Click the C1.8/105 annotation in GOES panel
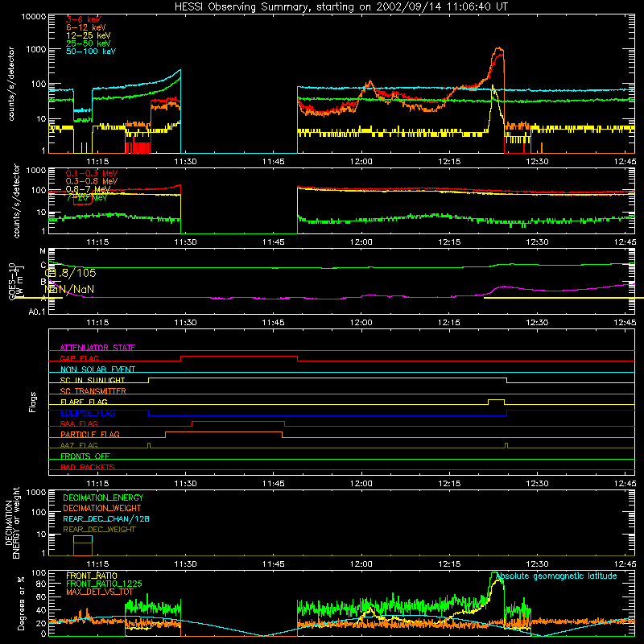644x644 pixels. [x=70, y=273]
